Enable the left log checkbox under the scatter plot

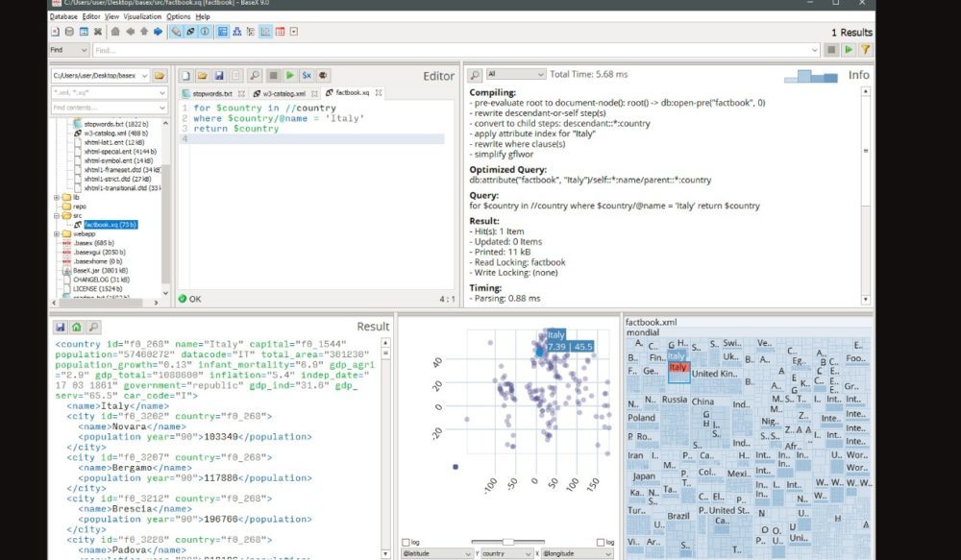[x=405, y=542]
